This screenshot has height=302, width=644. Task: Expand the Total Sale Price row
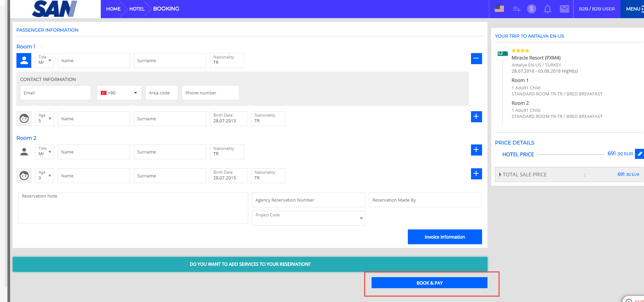[500, 175]
